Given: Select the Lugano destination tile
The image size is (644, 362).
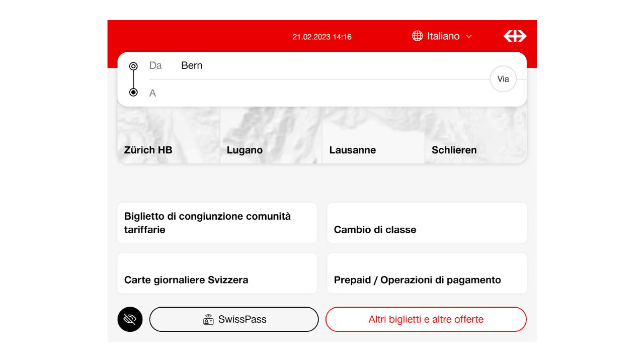Looking at the screenshot, I should point(271,136).
